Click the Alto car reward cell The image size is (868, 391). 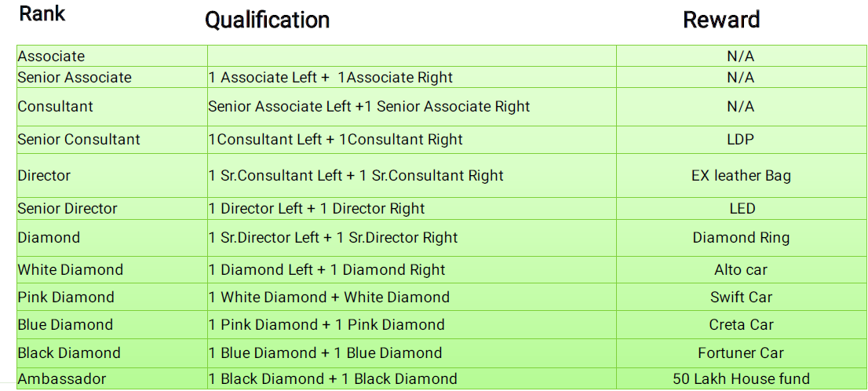point(740,270)
